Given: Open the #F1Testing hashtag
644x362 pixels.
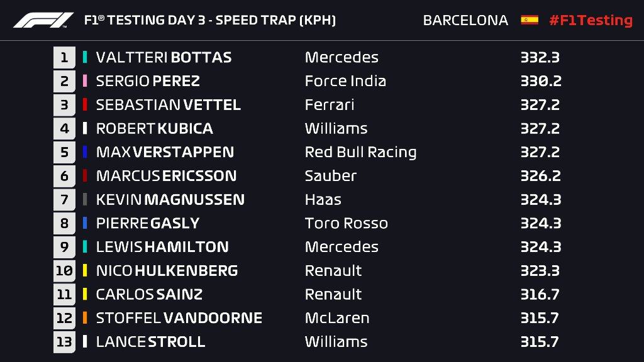Looking at the screenshot, I should click(x=591, y=20).
